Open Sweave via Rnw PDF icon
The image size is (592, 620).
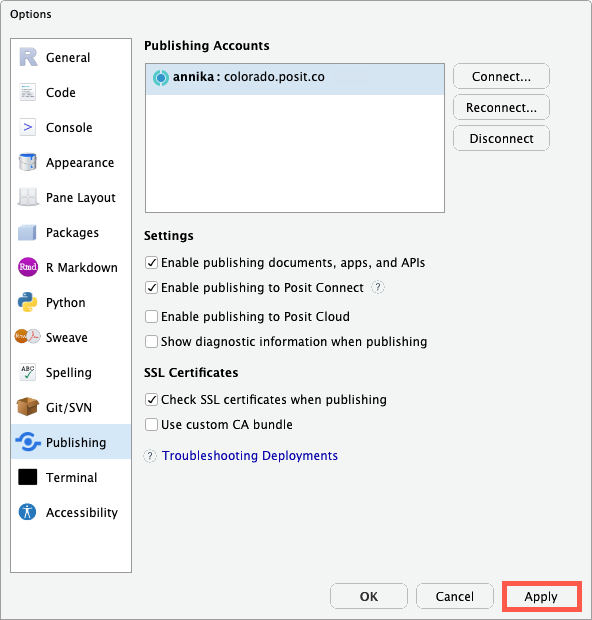pyautogui.click(x=28, y=337)
